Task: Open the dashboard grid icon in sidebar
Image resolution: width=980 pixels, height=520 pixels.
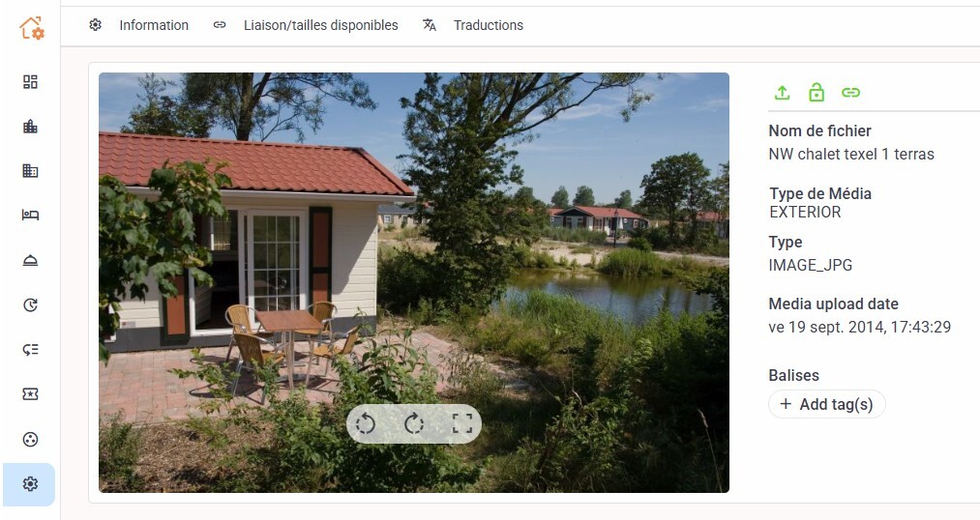Action: [x=30, y=82]
